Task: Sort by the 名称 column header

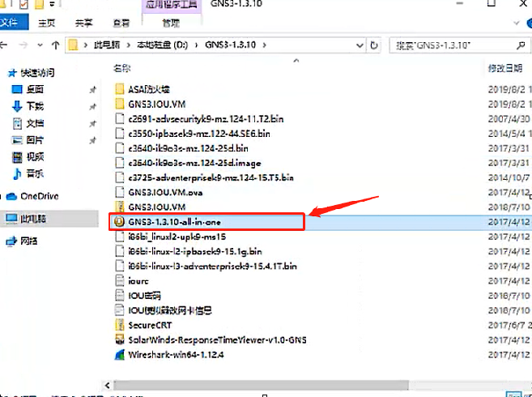Action: pyautogui.click(x=122, y=68)
